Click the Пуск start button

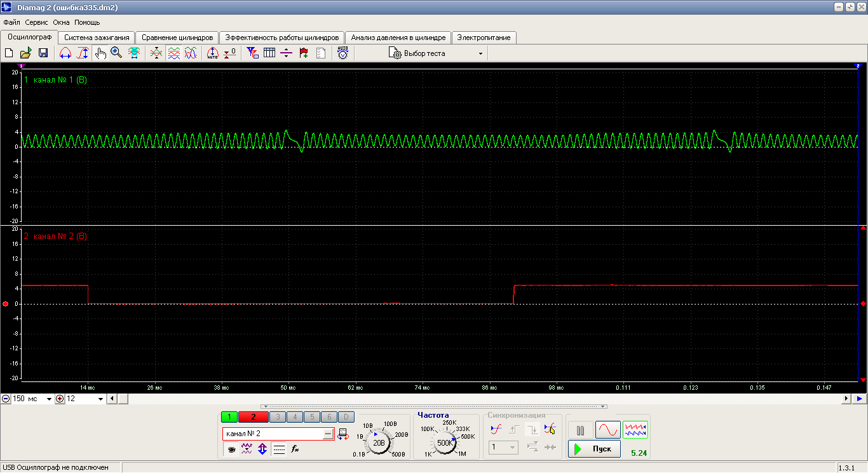(594, 449)
